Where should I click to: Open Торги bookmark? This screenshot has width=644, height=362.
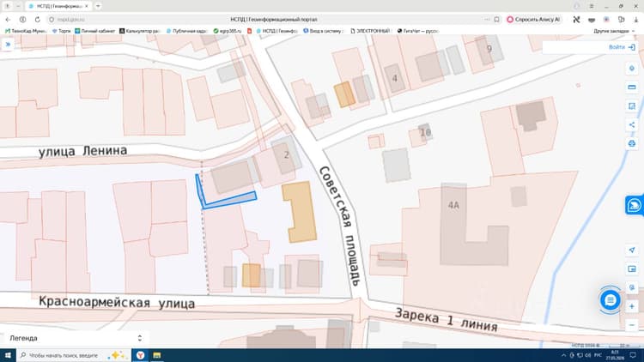[x=61, y=31]
